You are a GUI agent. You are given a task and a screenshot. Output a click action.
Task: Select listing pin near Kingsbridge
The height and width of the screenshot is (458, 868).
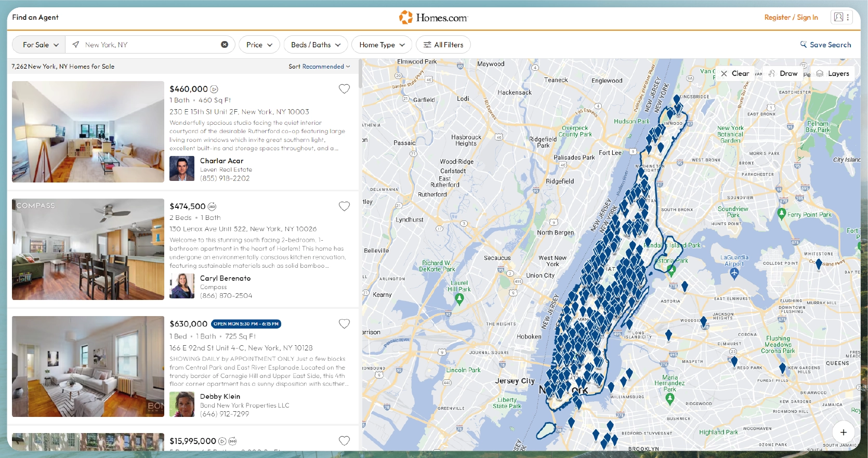(x=677, y=99)
